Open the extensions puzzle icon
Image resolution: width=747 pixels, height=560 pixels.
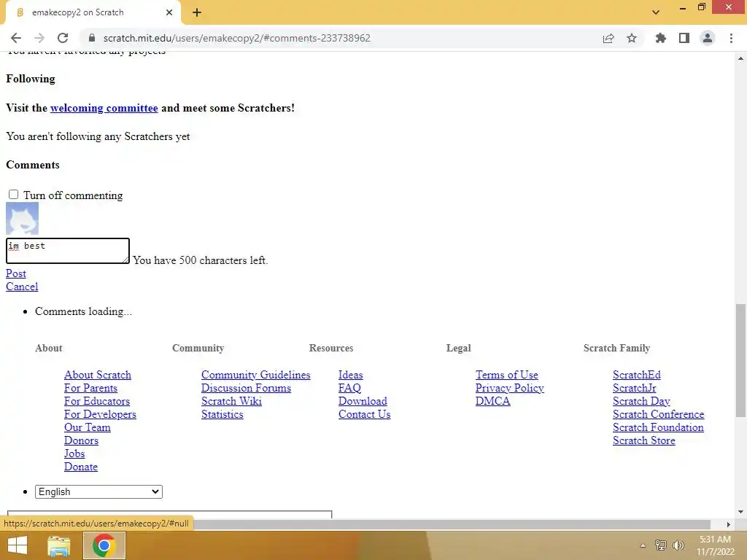click(x=661, y=38)
